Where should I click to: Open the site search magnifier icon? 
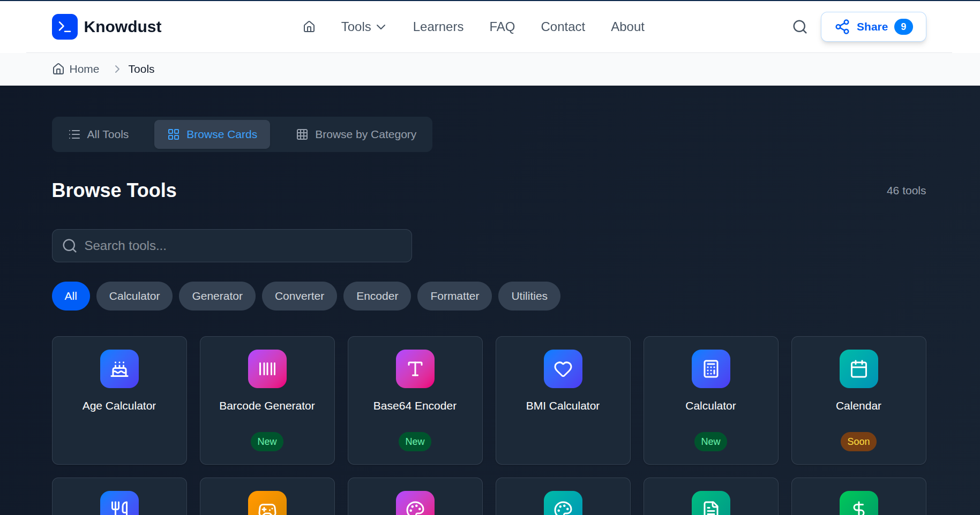point(800,27)
